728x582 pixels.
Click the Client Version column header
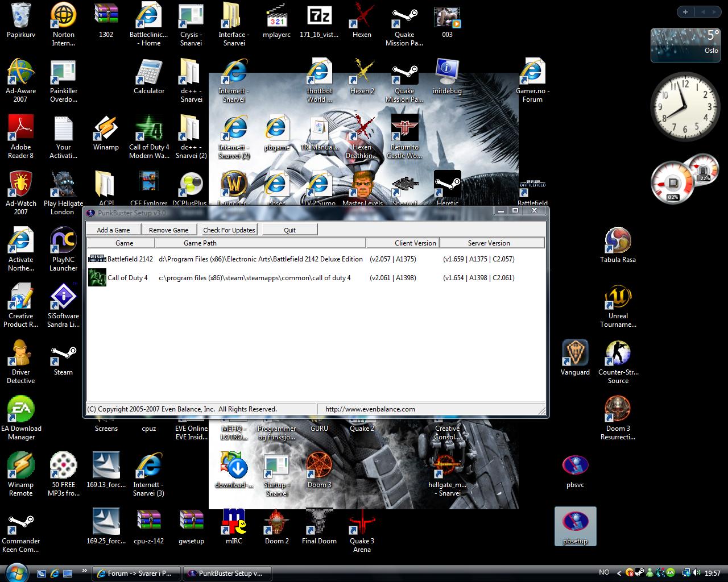click(403, 243)
